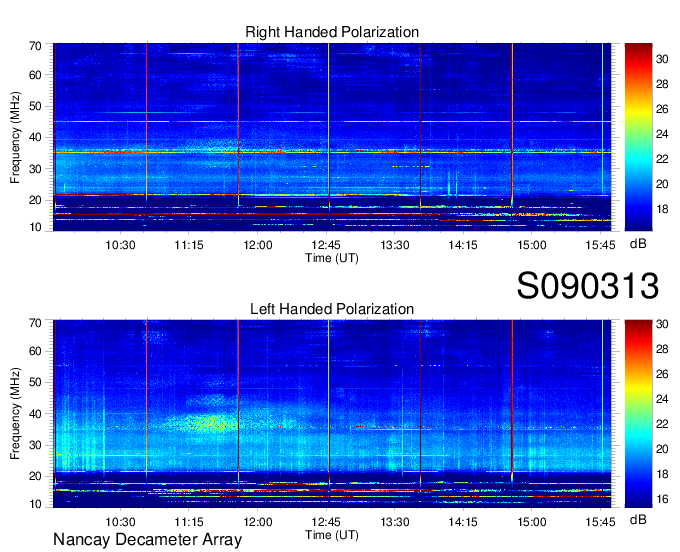The width and height of the screenshot is (680, 552).
Task: Click the 12:00 tick label on upper plot
Action: tap(258, 245)
